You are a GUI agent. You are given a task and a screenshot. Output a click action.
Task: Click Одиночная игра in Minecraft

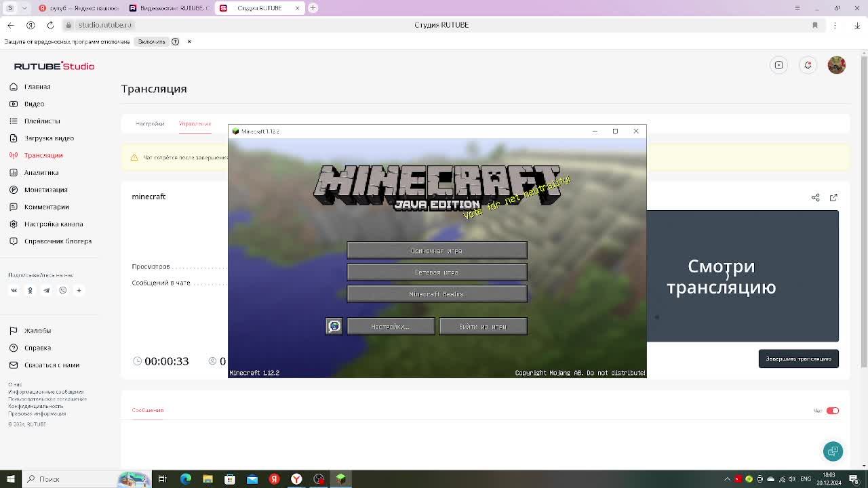437,251
